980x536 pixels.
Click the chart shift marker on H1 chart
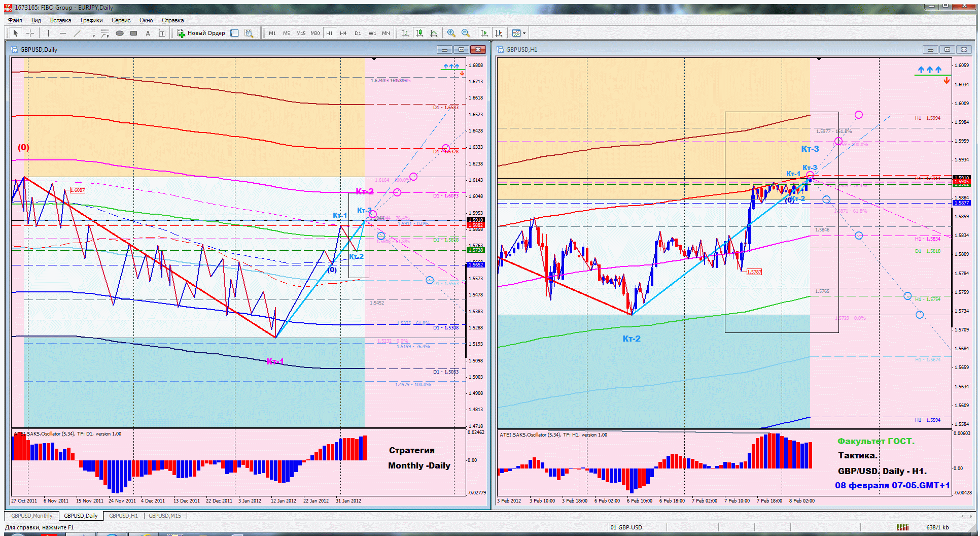[x=819, y=59]
